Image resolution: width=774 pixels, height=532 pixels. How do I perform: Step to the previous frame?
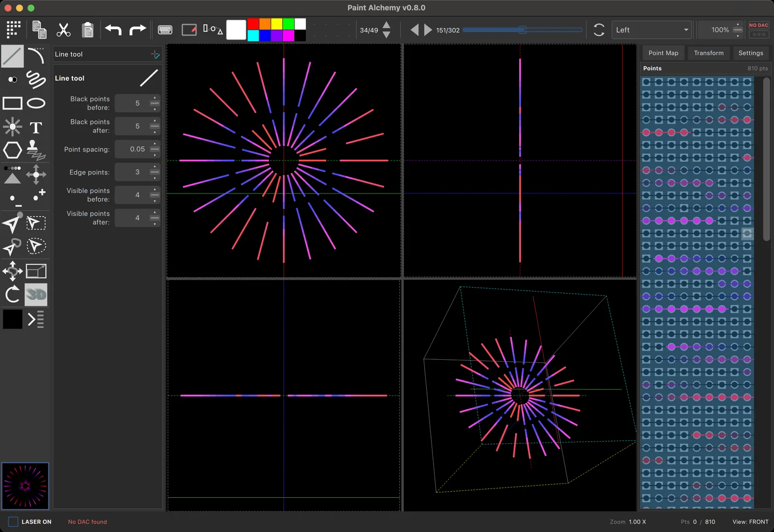[415, 30]
